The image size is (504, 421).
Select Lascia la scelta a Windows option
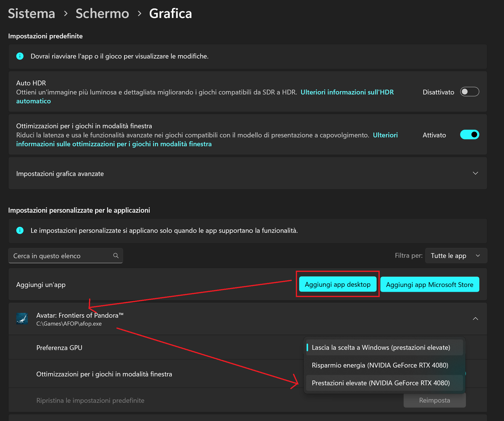pyautogui.click(x=384, y=347)
